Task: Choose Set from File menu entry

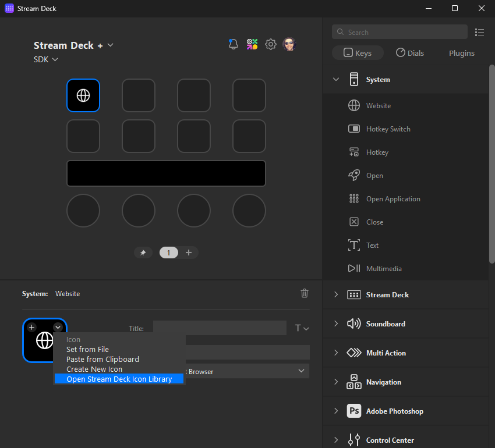Action: [x=87, y=350]
